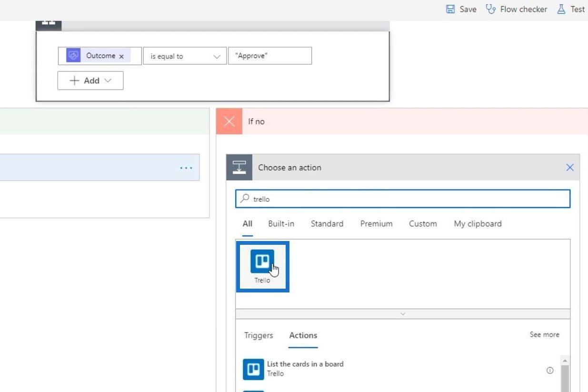The width and height of the screenshot is (588, 392).
Task: Click the Save button in top bar
Action: [461, 9]
